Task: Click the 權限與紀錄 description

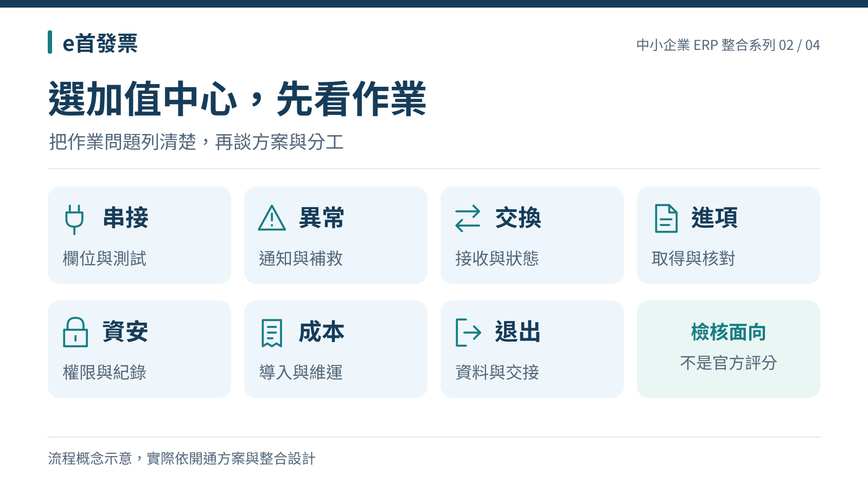Action: click(105, 373)
